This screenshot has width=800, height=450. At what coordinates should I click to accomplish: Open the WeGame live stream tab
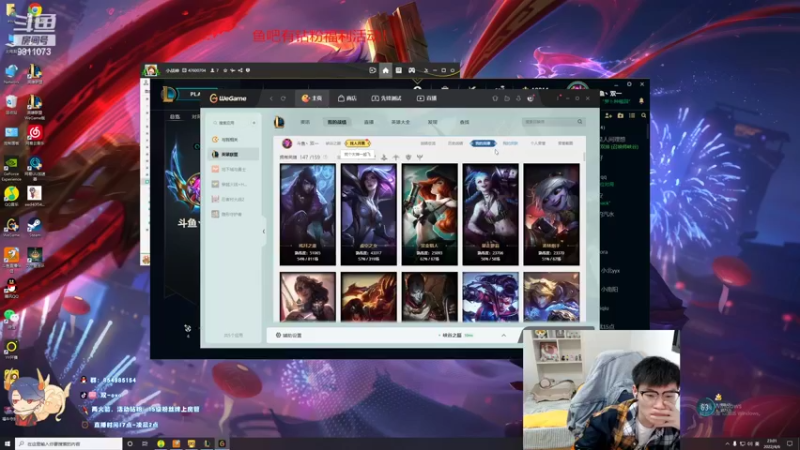click(x=427, y=98)
